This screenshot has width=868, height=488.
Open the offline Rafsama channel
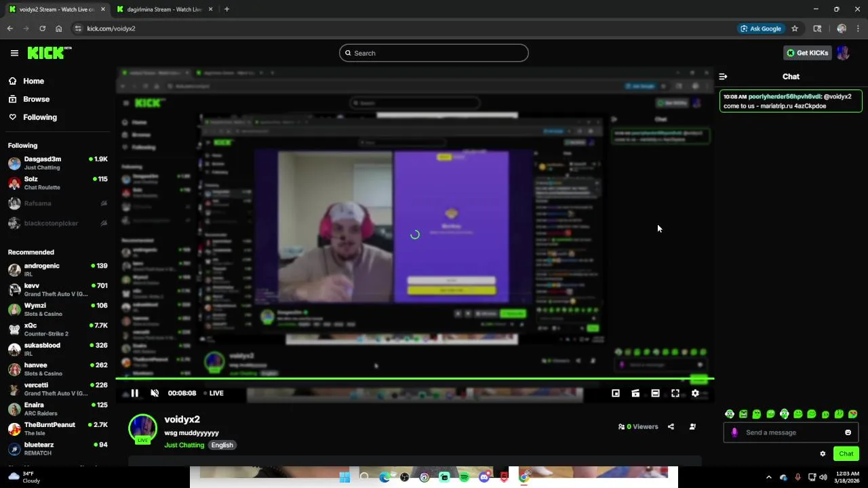point(58,203)
